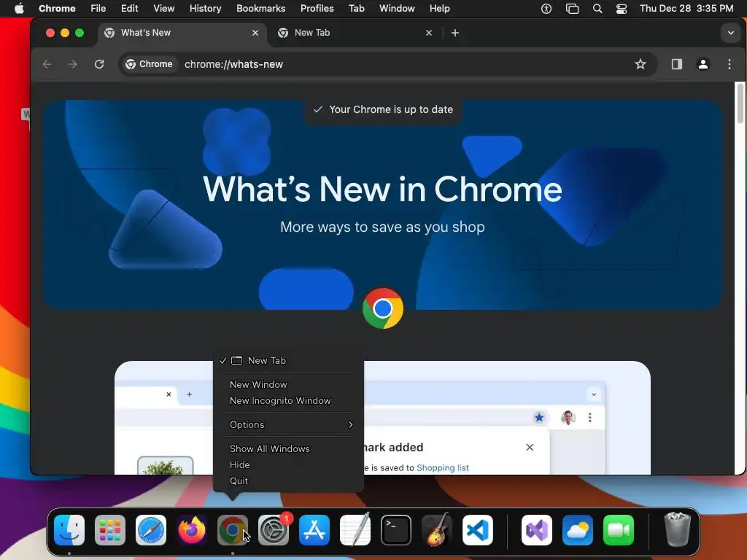Viewport: 747px width, 560px height.
Task: Open Terminal from the Dock
Action: pos(396,530)
